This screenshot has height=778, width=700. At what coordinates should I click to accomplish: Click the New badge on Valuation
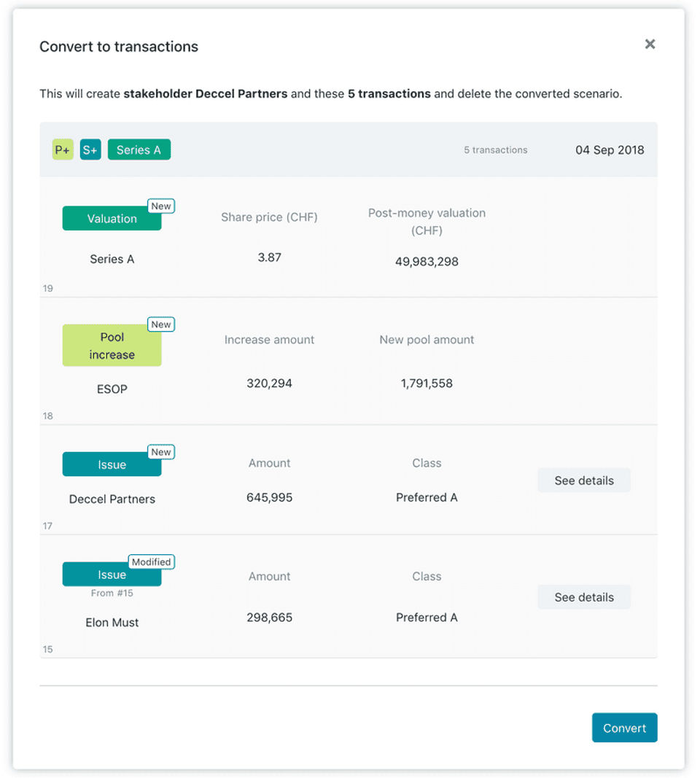(161, 206)
